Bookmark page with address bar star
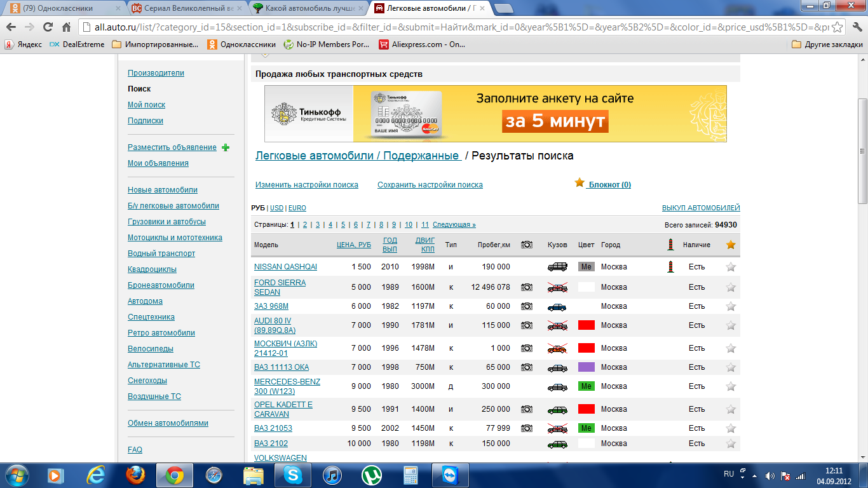Screen dimensions: 868x488 coord(837,27)
